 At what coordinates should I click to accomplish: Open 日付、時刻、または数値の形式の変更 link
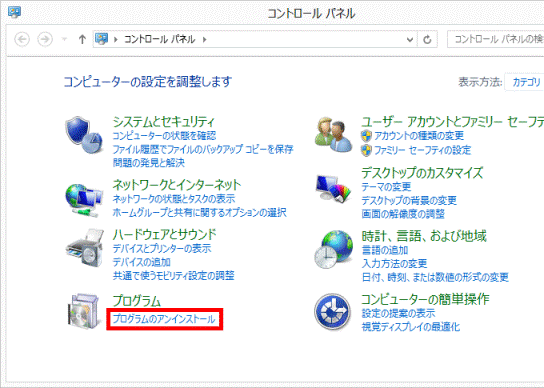[x=435, y=277]
